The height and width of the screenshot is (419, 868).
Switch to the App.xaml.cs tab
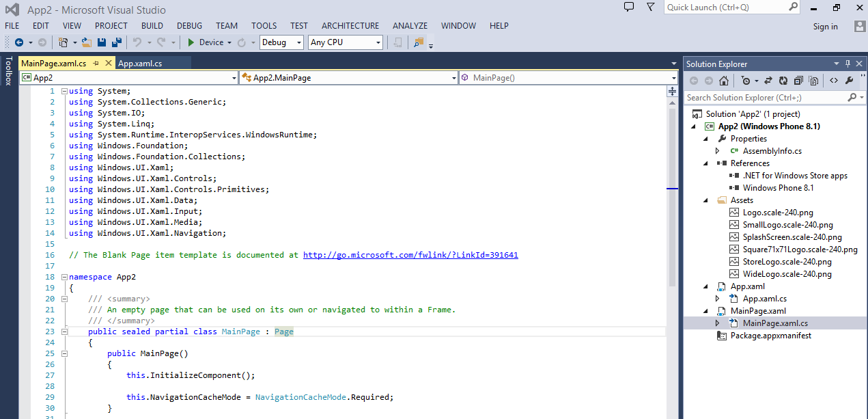click(140, 64)
